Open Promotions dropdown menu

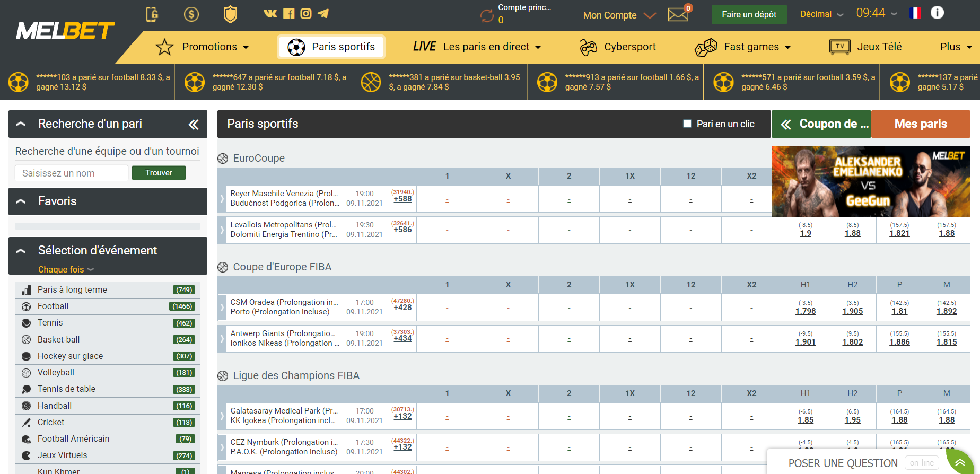coord(215,47)
